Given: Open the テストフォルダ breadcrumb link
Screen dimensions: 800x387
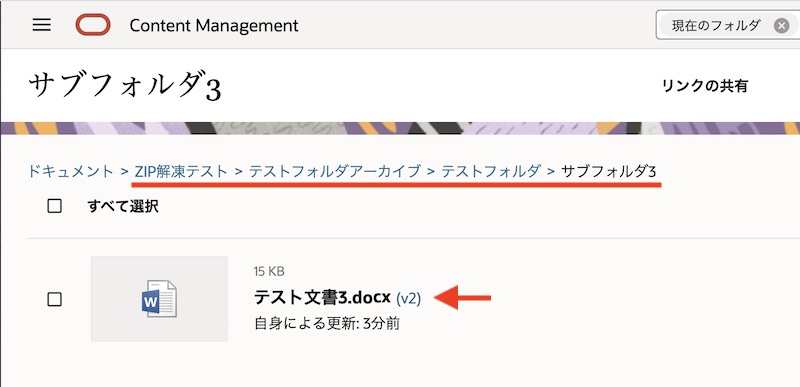Looking at the screenshot, I should [x=490, y=171].
